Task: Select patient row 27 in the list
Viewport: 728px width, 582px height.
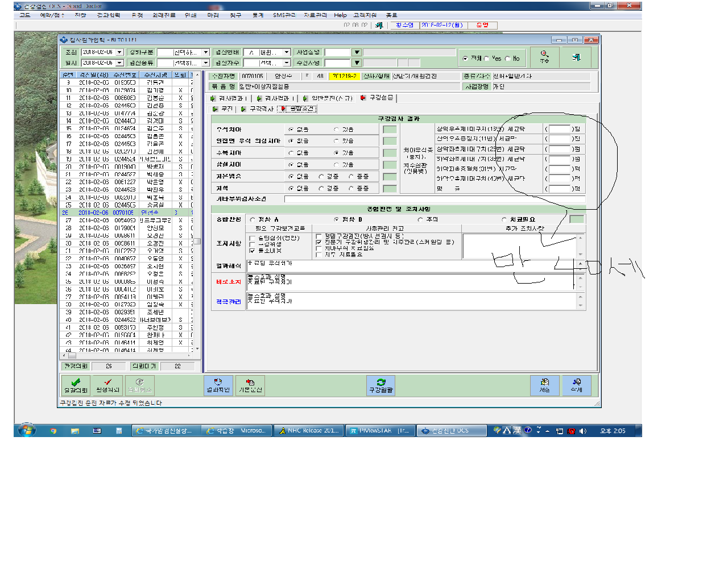Action: click(x=129, y=220)
